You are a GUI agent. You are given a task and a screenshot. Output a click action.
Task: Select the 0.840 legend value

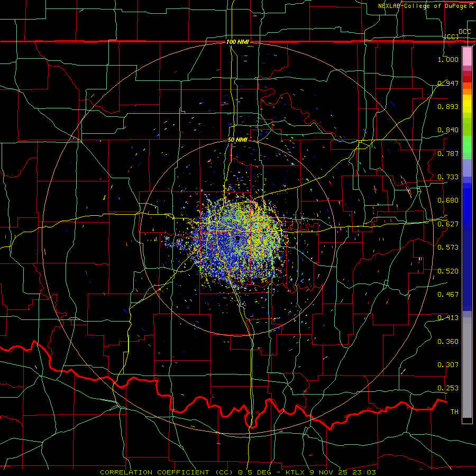tap(448, 130)
